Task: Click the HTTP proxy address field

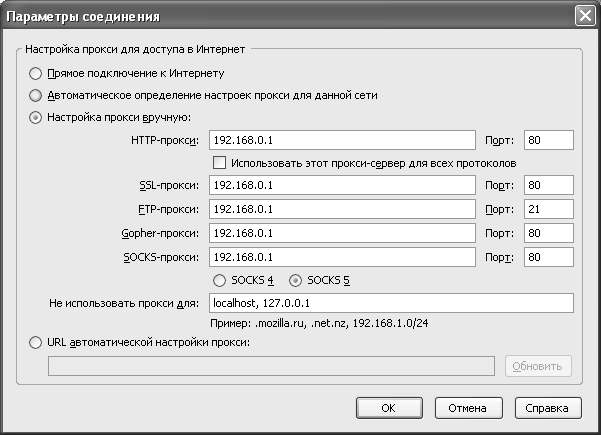Action: tap(341, 140)
